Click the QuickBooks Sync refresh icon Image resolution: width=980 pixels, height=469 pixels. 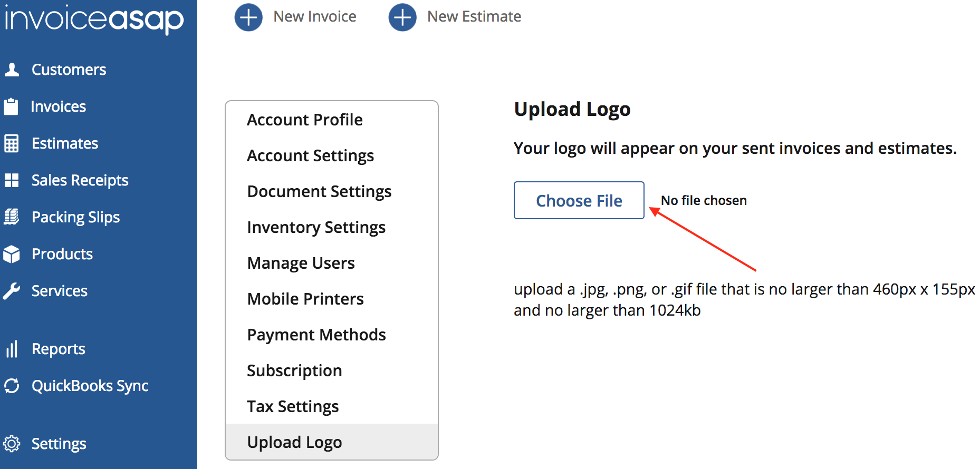11,386
